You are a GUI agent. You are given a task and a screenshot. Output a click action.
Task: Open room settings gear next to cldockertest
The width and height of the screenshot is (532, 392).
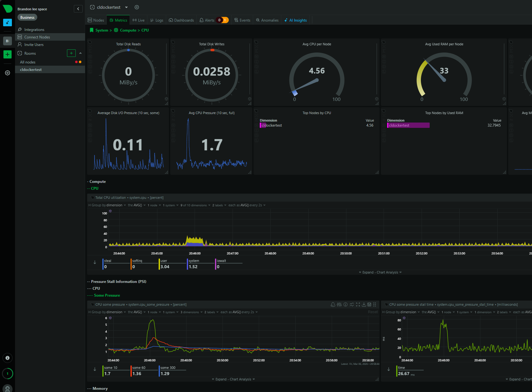[x=137, y=7]
